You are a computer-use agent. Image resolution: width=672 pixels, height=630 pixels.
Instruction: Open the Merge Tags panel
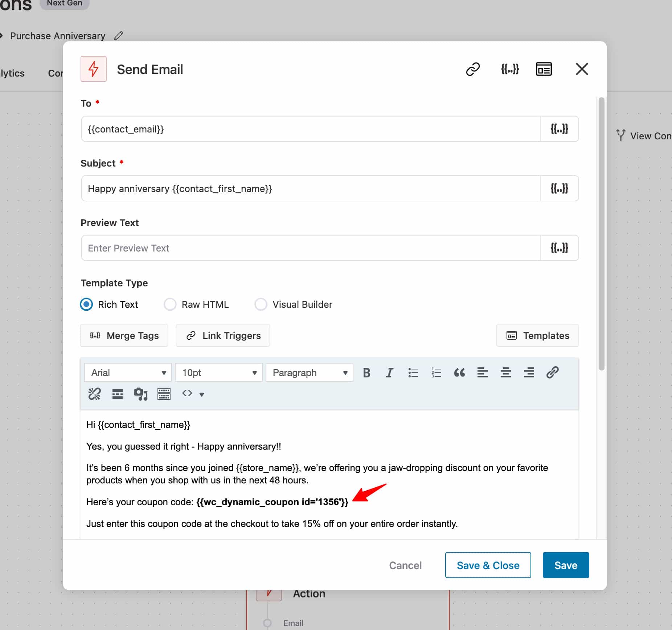pyautogui.click(x=124, y=335)
